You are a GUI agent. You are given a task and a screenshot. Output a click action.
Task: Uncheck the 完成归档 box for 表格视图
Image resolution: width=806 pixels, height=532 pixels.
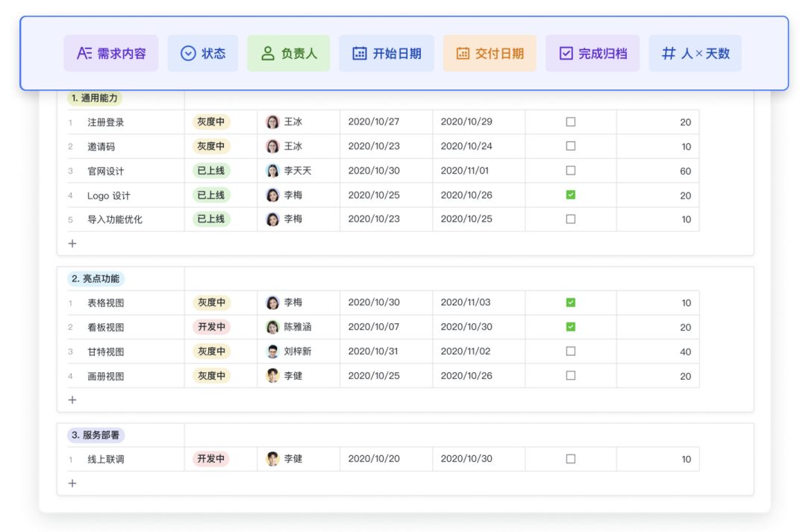(x=571, y=302)
